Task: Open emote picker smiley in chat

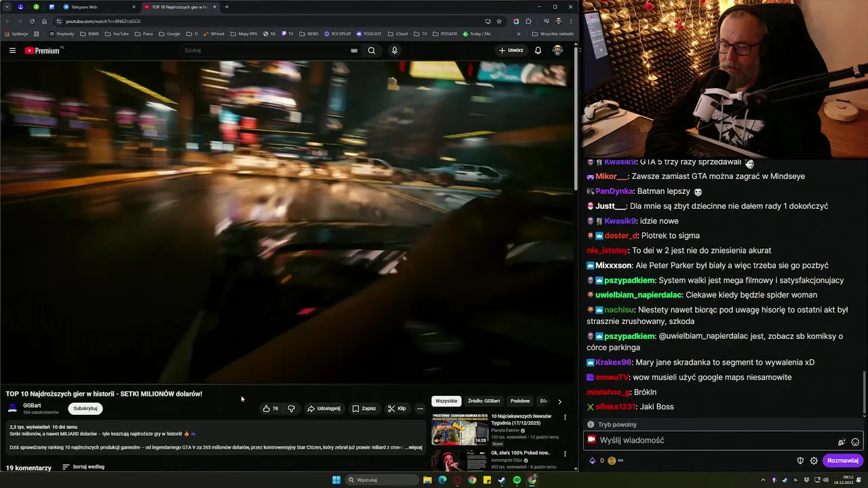Action: click(855, 442)
